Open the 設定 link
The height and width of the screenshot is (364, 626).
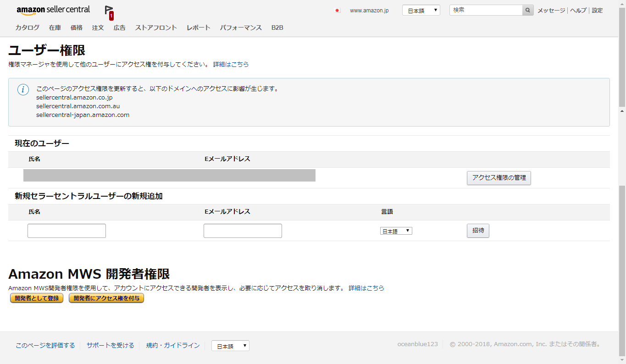click(x=597, y=10)
